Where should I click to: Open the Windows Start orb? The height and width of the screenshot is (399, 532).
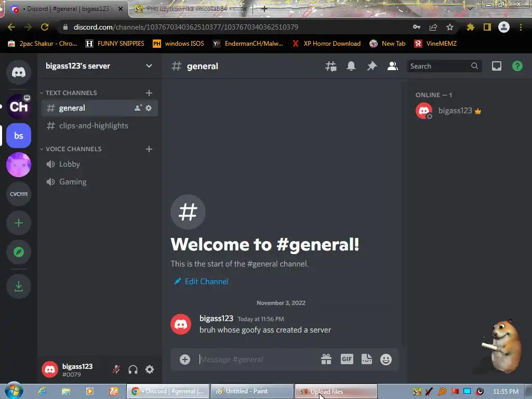pos(14,391)
